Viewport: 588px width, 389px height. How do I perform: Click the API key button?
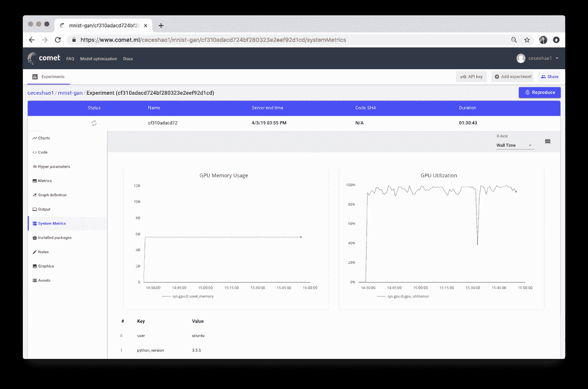(471, 77)
